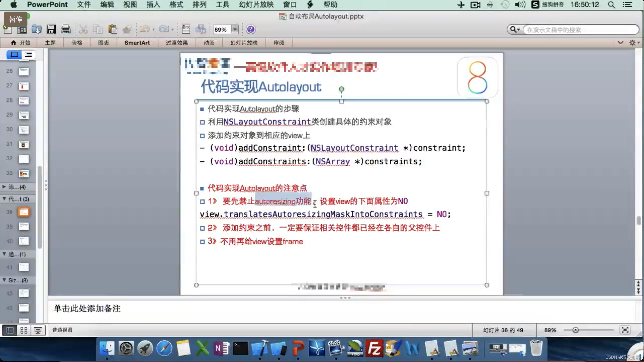Switch sidebar to outline view
This screenshot has width=644, height=362.
(x=28, y=54)
